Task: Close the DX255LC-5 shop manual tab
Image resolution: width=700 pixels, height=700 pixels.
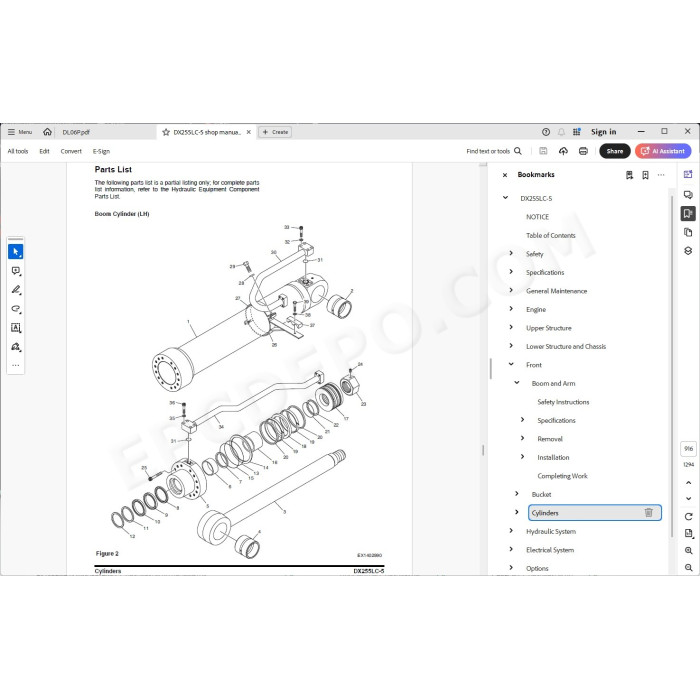Action: tap(249, 132)
